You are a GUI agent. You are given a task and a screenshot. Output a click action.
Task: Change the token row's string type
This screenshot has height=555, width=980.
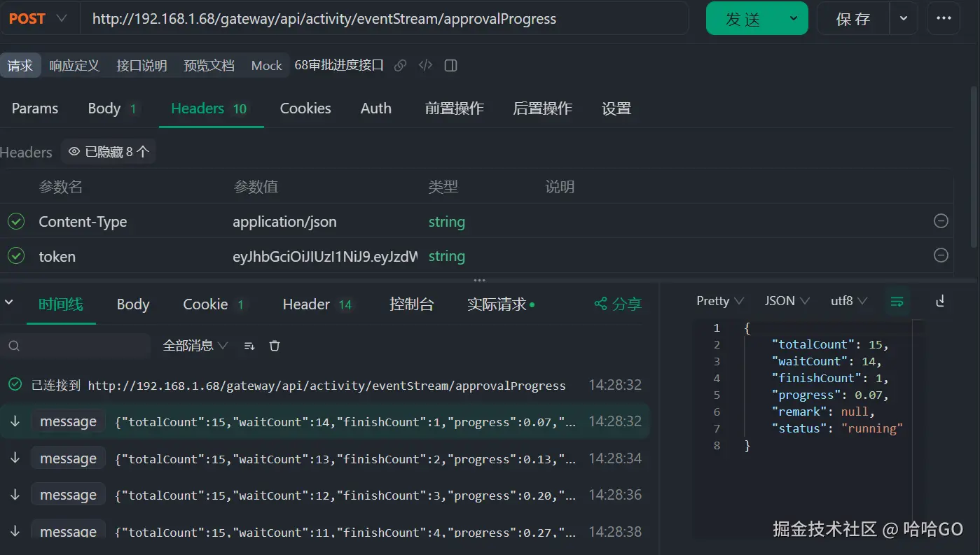pyautogui.click(x=447, y=256)
